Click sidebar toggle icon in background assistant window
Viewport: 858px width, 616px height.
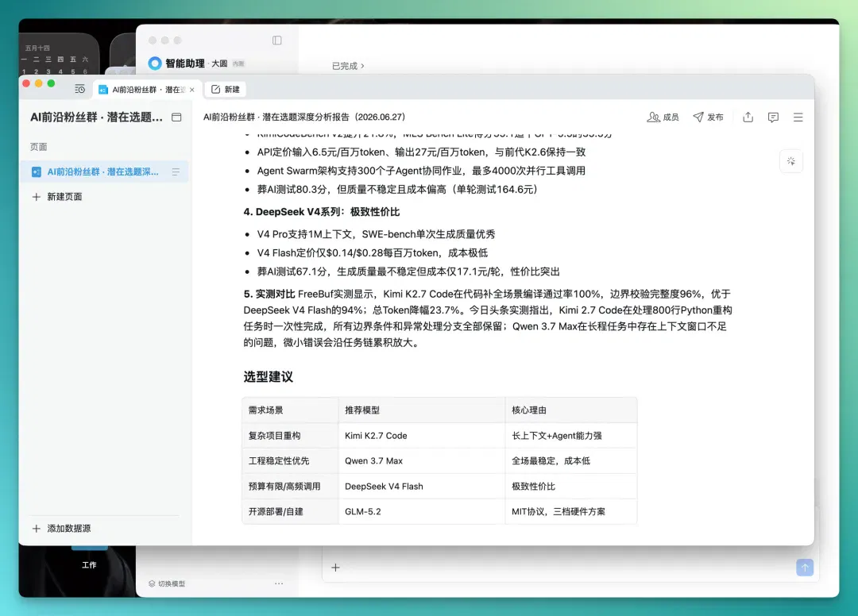coord(277,40)
